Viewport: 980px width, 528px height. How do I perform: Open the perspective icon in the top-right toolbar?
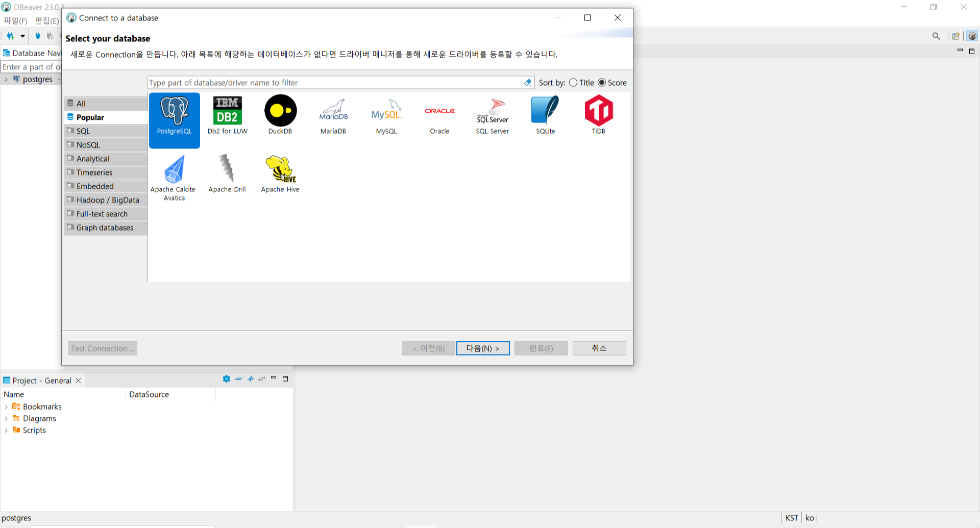955,36
